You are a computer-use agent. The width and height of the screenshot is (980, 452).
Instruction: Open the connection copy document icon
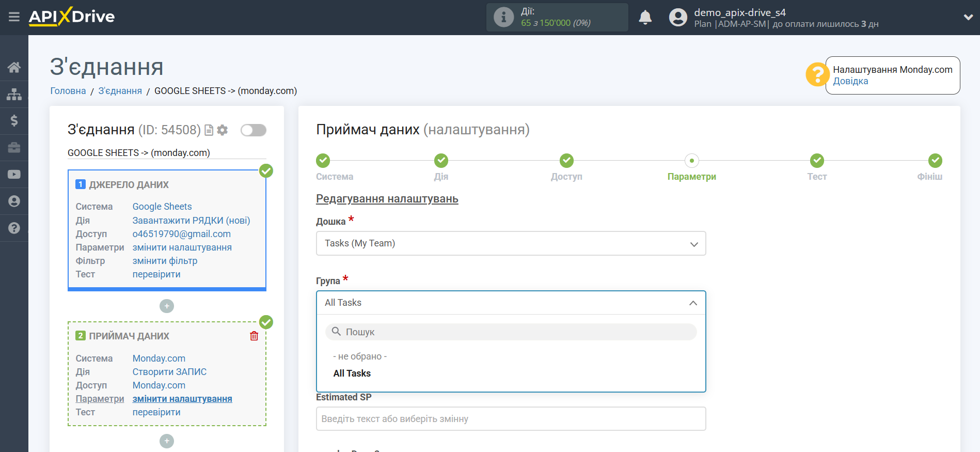coord(209,130)
